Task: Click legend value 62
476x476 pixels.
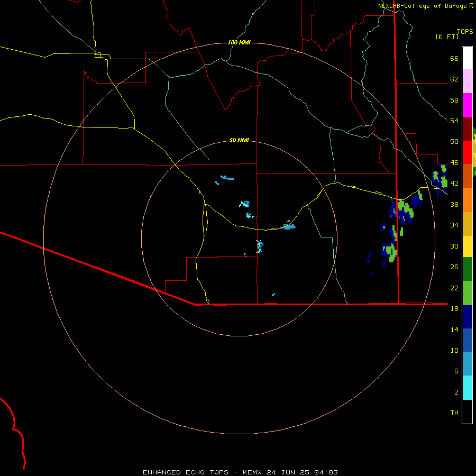Action: [x=454, y=79]
